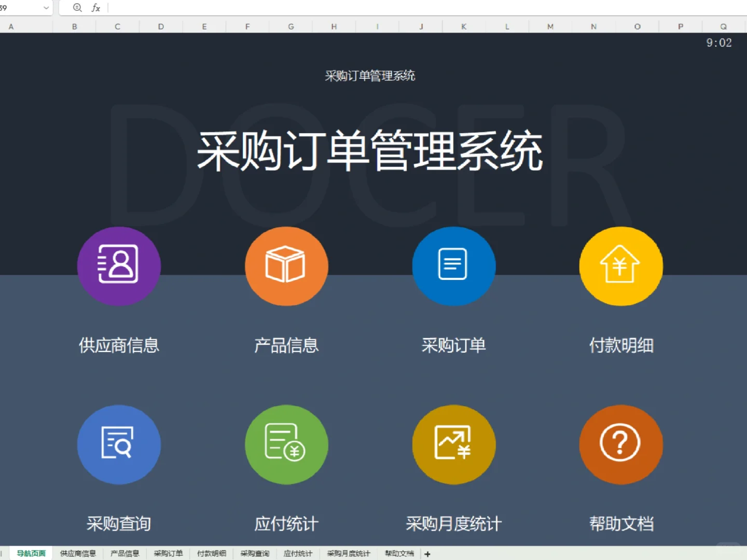Switch to the 供应商信息 sheet tab
Image resolution: width=747 pixels, height=560 pixels.
coord(78,553)
